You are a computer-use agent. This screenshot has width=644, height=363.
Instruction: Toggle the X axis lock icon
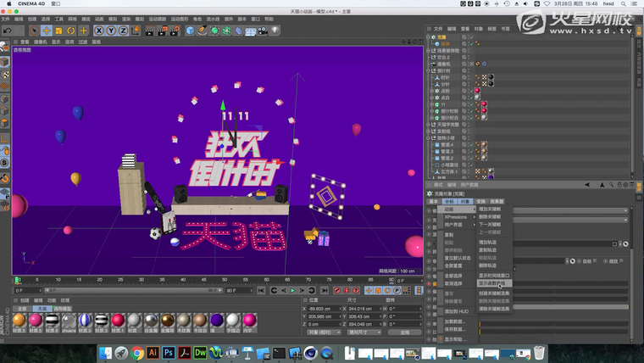pyautogui.click(x=99, y=31)
